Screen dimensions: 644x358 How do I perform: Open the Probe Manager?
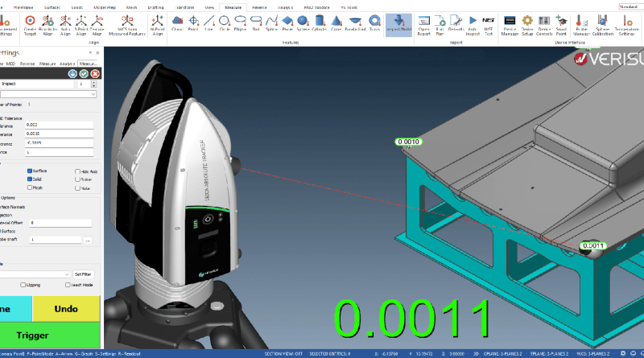point(581,26)
